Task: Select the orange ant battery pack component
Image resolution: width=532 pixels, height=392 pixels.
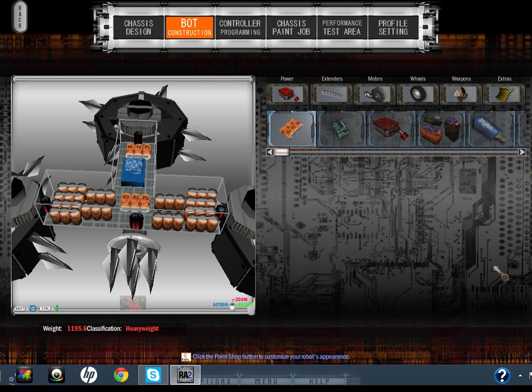Action: click(291, 129)
